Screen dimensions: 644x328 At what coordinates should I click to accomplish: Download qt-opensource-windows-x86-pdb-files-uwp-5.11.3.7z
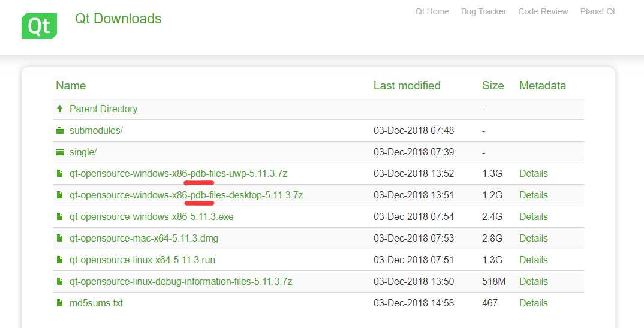pos(178,174)
